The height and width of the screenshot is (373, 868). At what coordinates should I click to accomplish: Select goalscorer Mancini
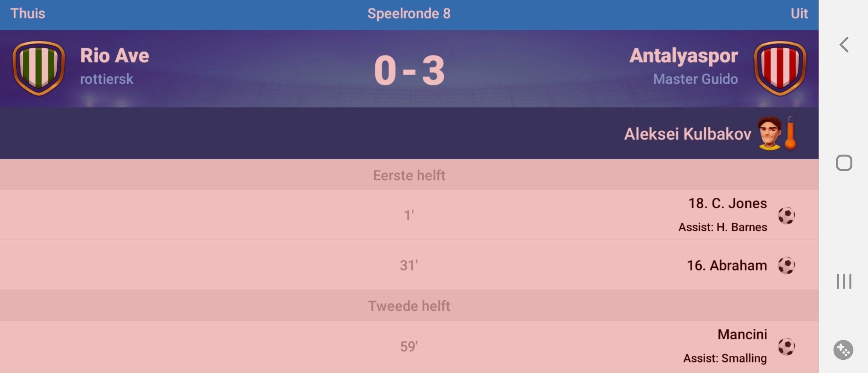click(742, 334)
